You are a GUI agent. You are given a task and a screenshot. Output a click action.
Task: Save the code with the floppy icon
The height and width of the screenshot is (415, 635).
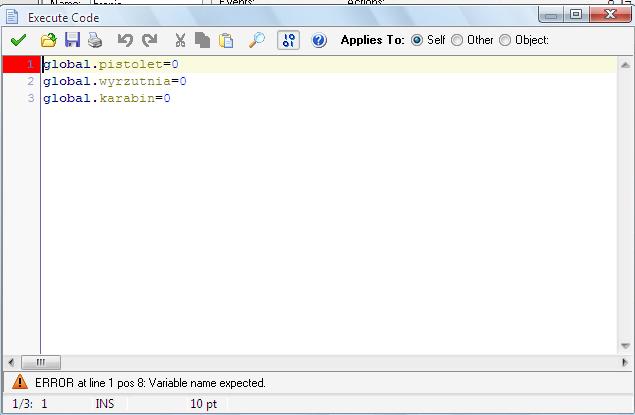(72, 41)
